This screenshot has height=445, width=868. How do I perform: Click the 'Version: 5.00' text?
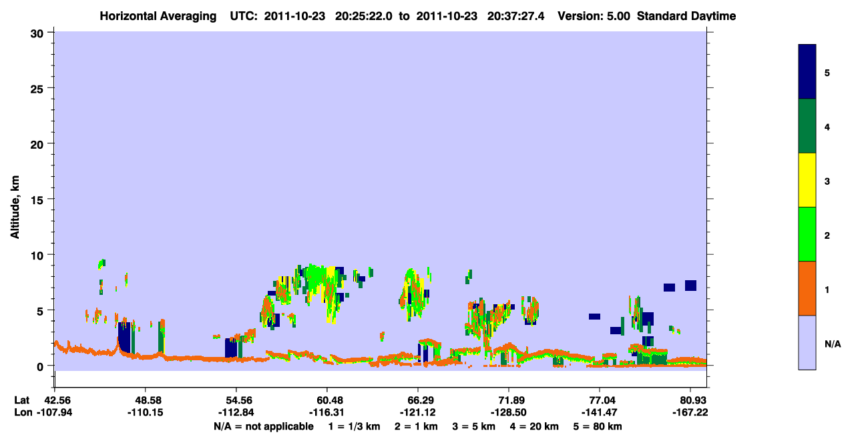[594, 16]
